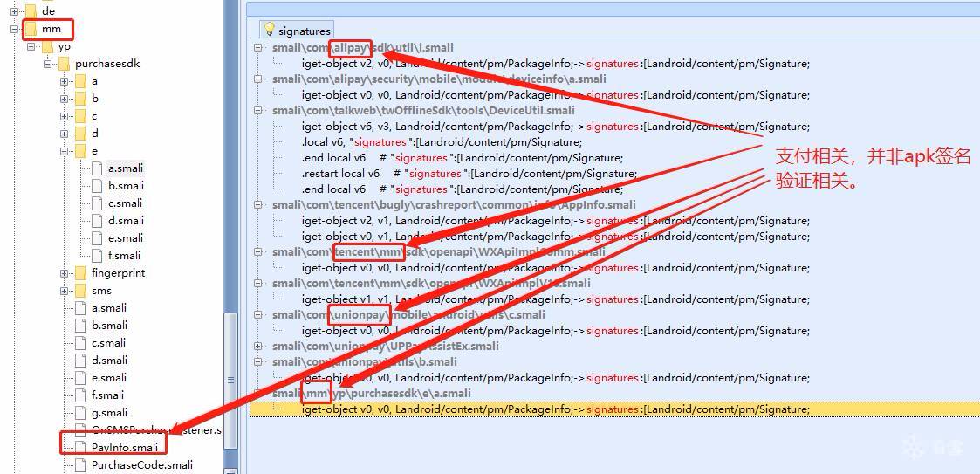Click the sms folder icon
980x474 pixels.
(80, 291)
